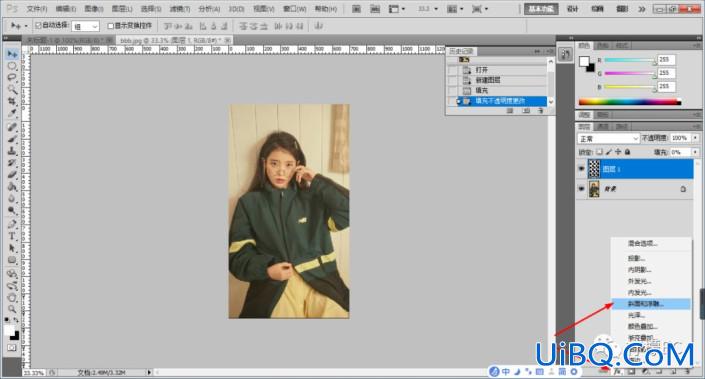This screenshot has width=705, height=379.
Task: Click the foreground color swatch in Color panel
Action: pyautogui.click(x=585, y=61)
